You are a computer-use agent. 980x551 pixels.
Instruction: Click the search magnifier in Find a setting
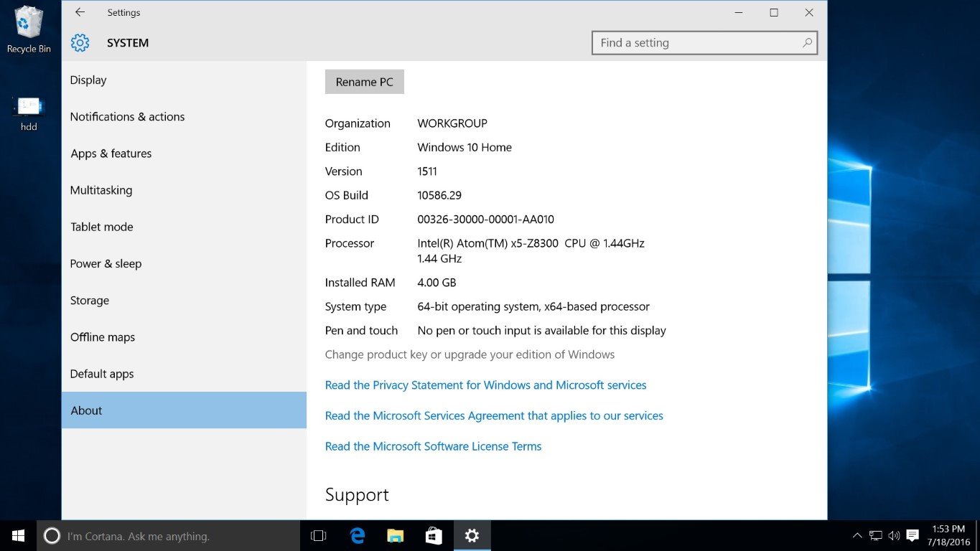807,43
